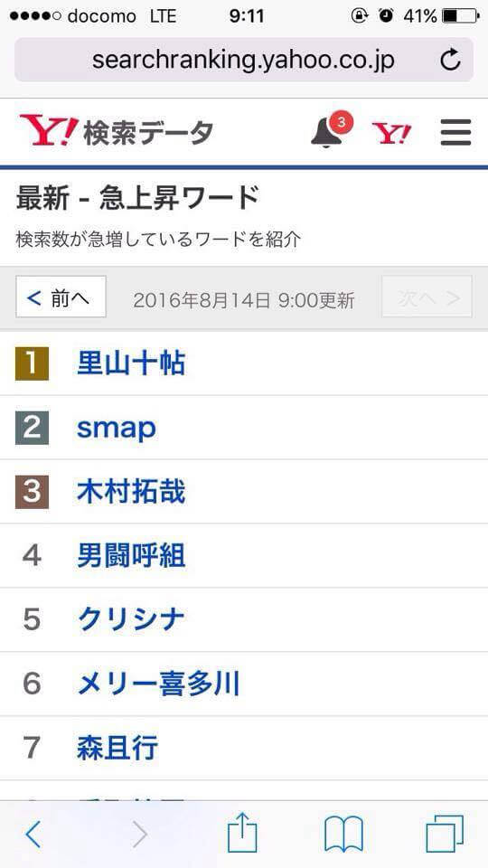488x868 pixels.
Task: Tap the disabled 次へ button
Action: tap(427, 297)
